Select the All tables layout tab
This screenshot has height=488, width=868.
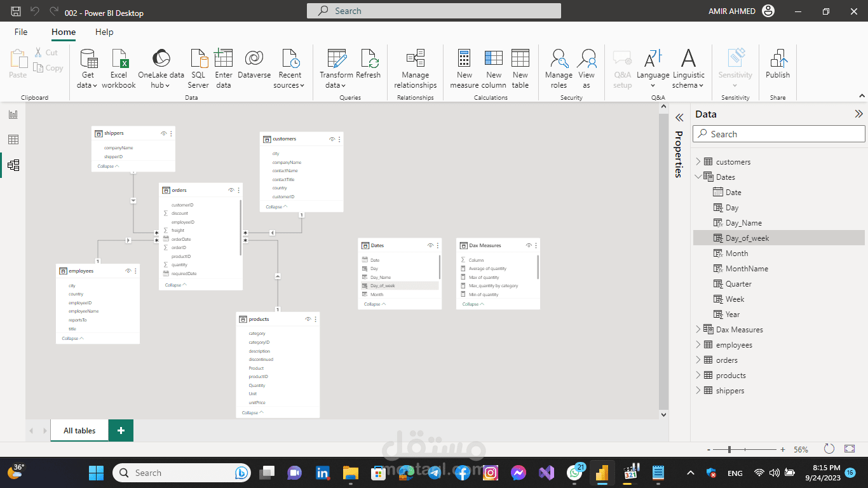pos(79,431)
